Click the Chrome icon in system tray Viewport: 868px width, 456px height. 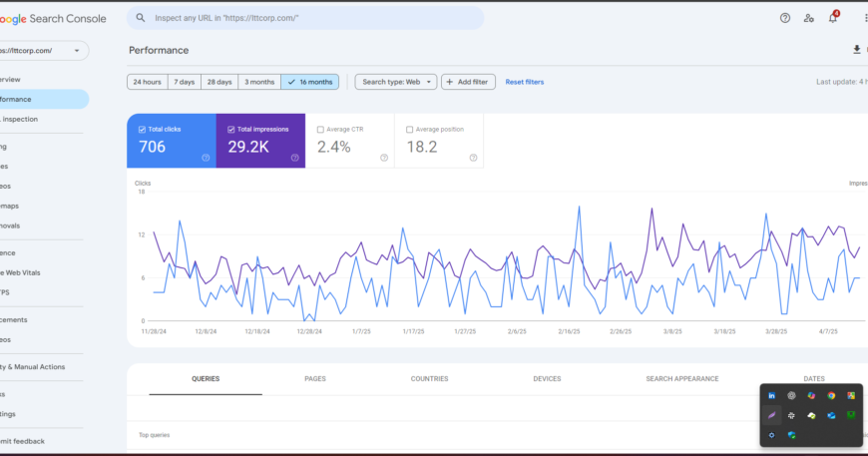[831, 396]
